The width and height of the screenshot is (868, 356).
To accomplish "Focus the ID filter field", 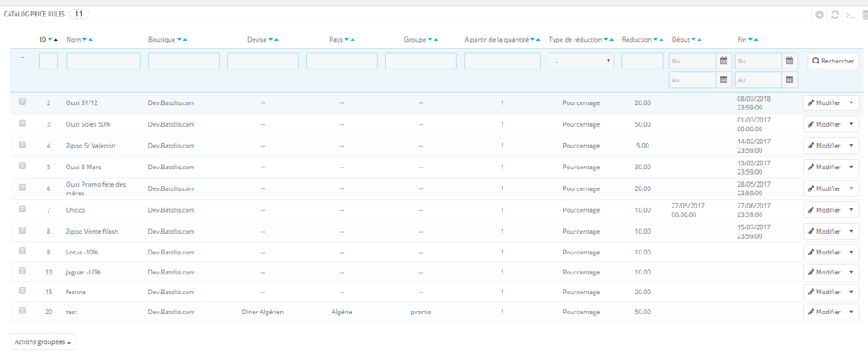I will click(49, 61).
